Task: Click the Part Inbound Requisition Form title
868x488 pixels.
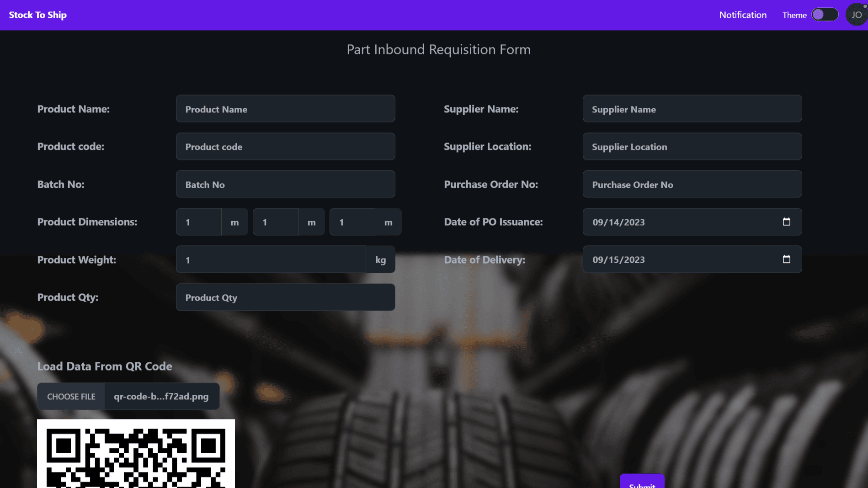Action: pyautogui.click(x=438, y=49)
